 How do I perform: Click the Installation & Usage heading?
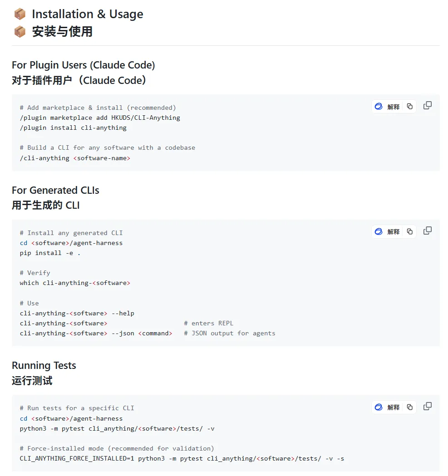87,14
